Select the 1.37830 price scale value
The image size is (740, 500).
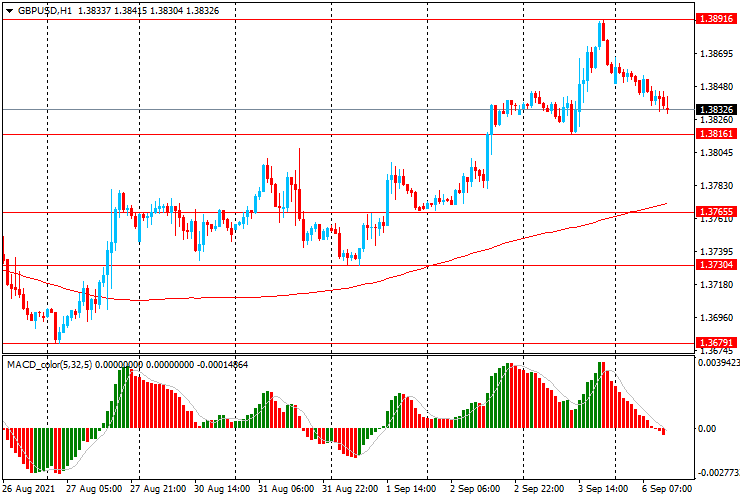(717, 186)
